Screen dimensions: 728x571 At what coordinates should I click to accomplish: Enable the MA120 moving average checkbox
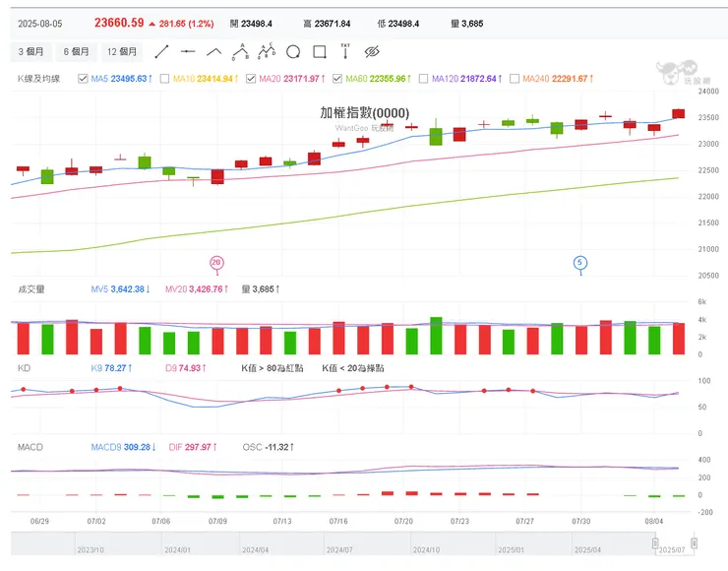423,79
